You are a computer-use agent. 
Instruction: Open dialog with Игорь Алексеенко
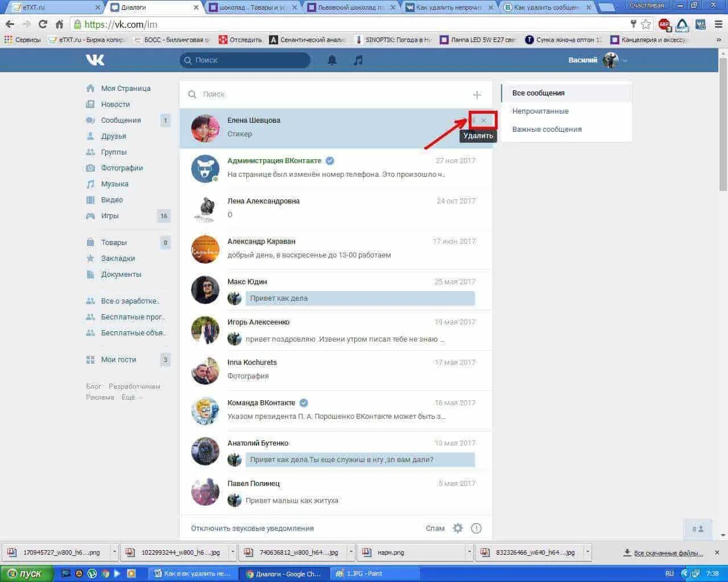(336, 330)
